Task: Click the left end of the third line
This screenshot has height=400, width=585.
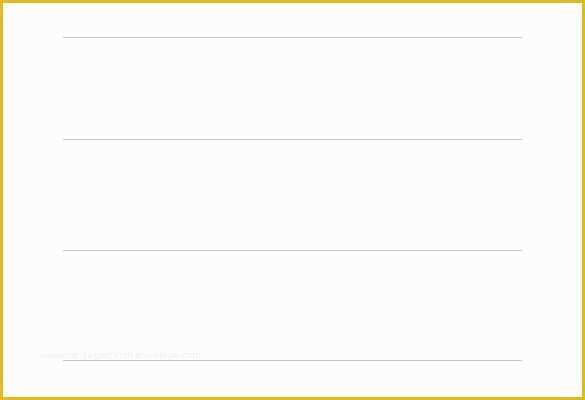Action: [x=65, y=250]
